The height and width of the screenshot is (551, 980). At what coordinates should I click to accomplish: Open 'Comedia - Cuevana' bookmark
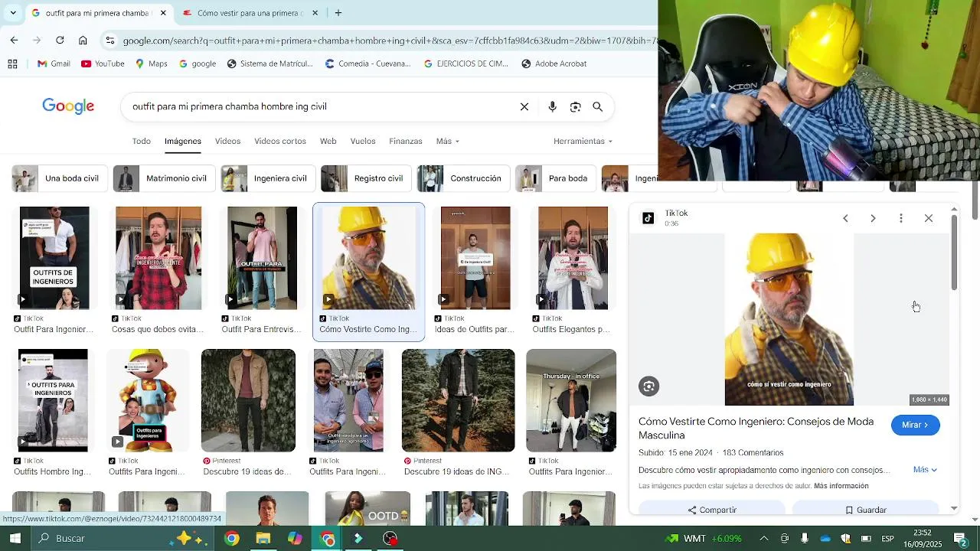pyautogui.click(x=367, y=64)
